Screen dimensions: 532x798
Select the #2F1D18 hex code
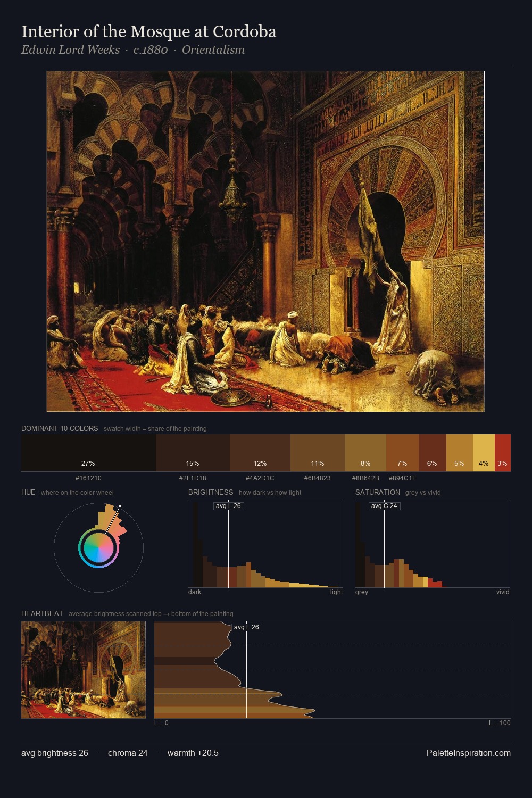coord(193,478)
